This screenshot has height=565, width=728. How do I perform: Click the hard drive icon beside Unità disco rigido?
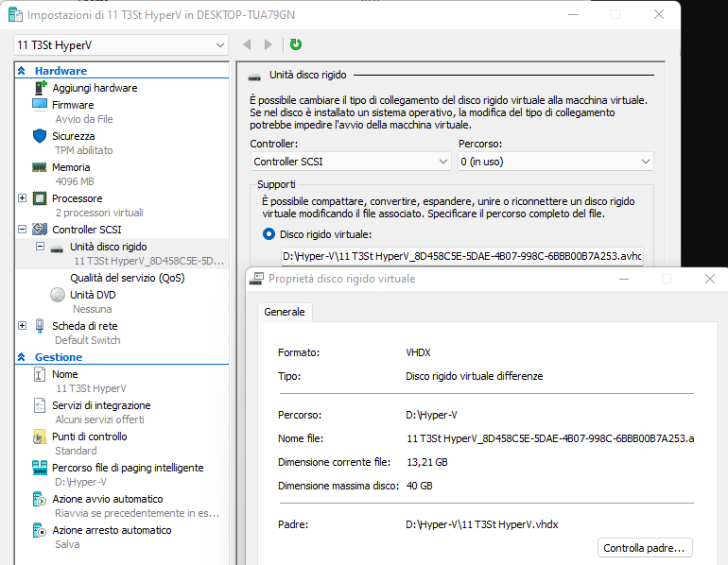click(57, 249)
